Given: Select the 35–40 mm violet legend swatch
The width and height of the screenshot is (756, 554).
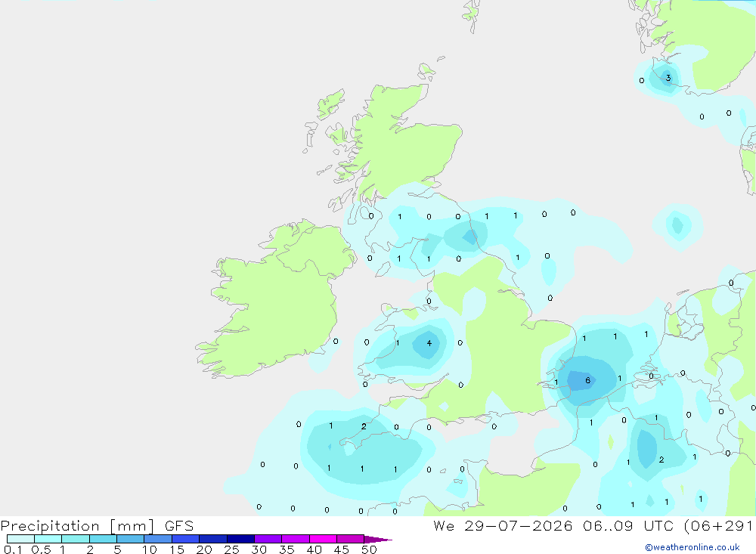Looking at the screenshot, I should 295,539.
